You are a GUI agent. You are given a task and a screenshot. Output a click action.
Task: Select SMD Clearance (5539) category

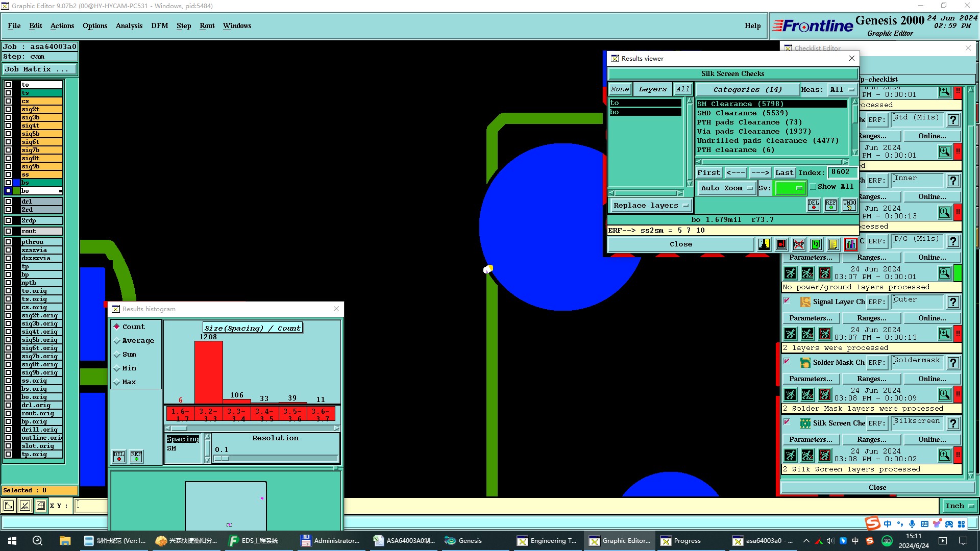[742, 113]
